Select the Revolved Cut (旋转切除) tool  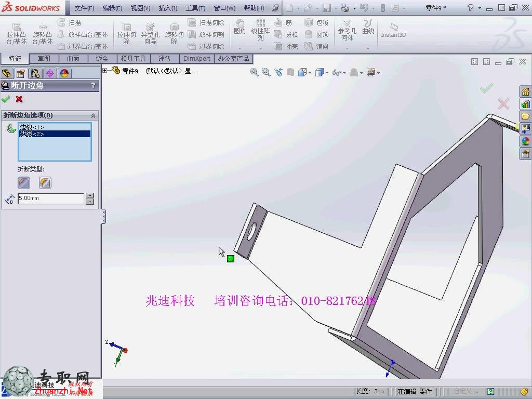[x=174, y=34]
